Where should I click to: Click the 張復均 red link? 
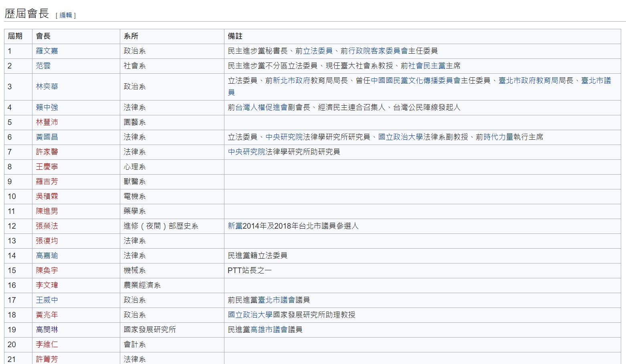47,241
